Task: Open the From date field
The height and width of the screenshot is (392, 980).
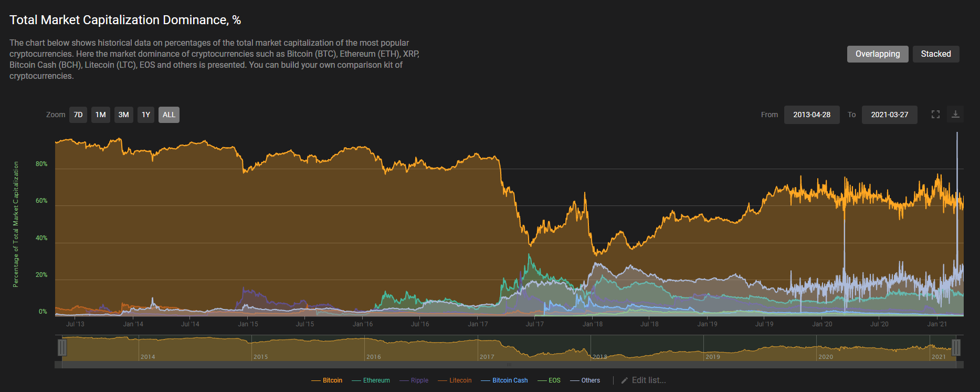Action: pos(812,115)
